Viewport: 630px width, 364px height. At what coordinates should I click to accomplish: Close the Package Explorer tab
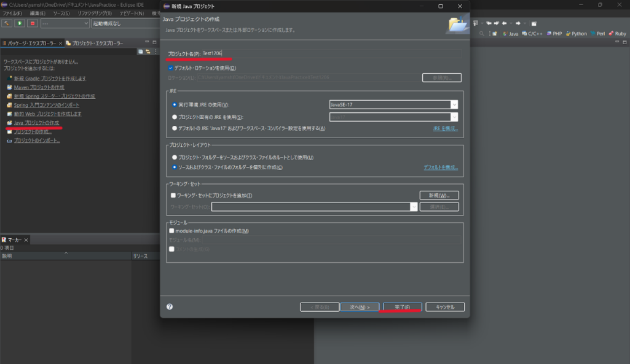[60, 44]
